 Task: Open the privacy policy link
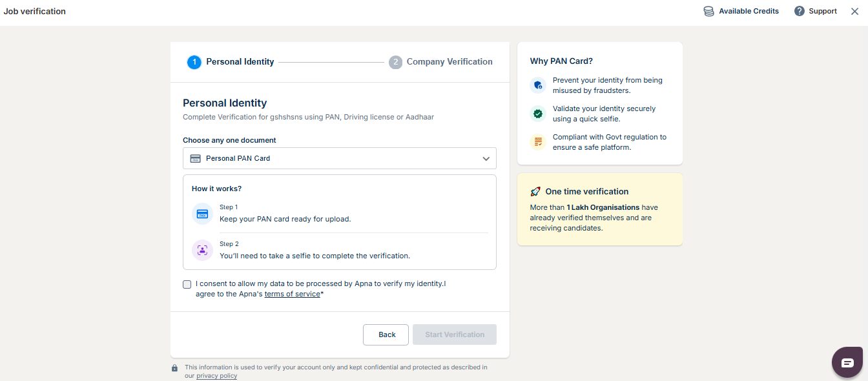[x=216, y=376]
